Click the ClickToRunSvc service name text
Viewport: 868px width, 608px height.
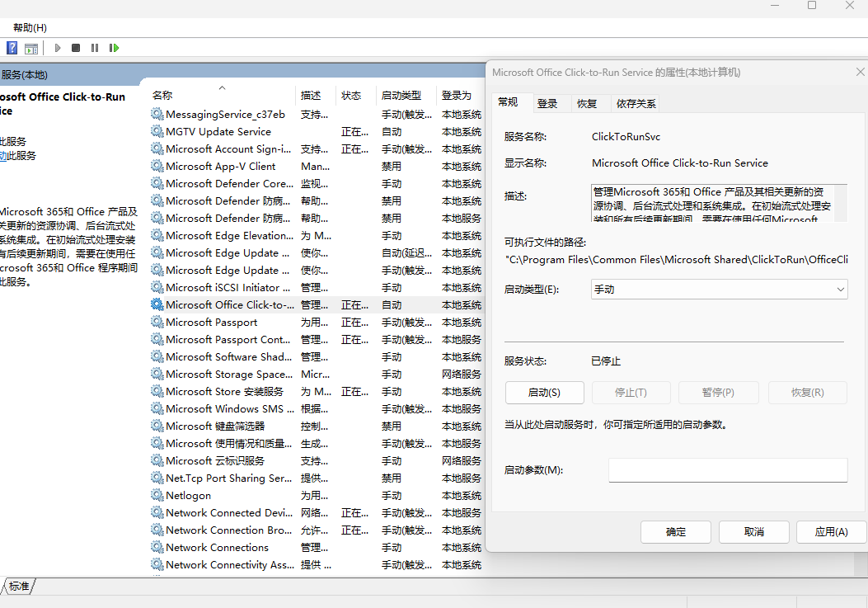(626, 136)
